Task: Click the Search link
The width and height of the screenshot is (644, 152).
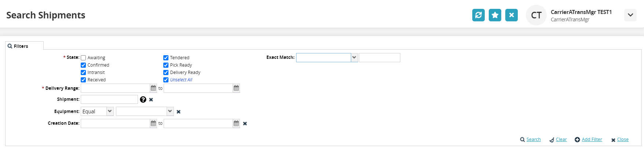Action: pos(533,139)
